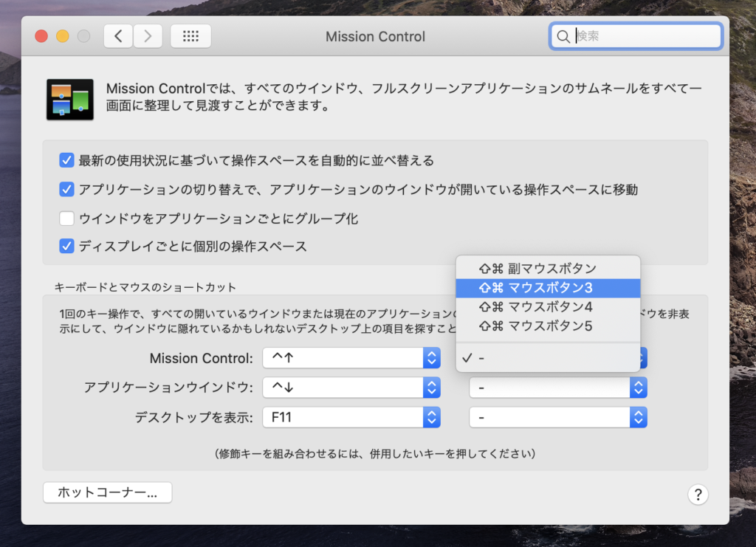This screenshot has width=756, height=547.
Task: Toggle ディスプレイごとに個別の操作スペース checkbox
Action: click(x=66, y=247)
